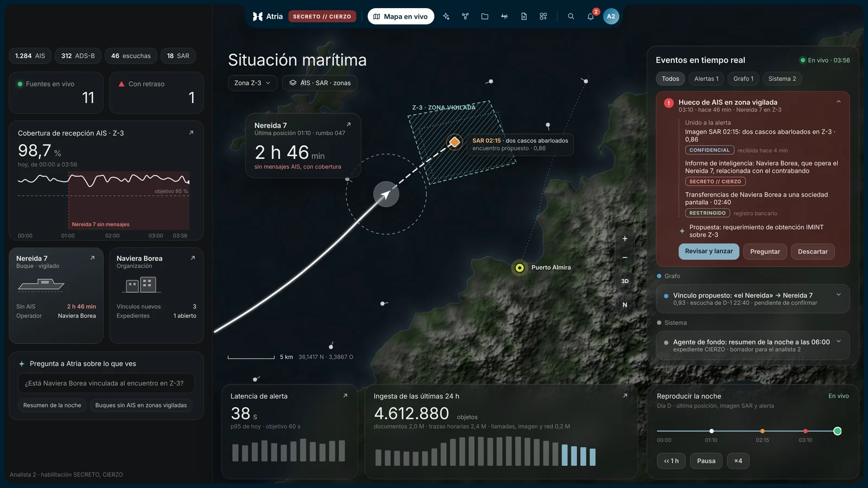Toggle the 1.284 AIS source chip

[30, 56]
